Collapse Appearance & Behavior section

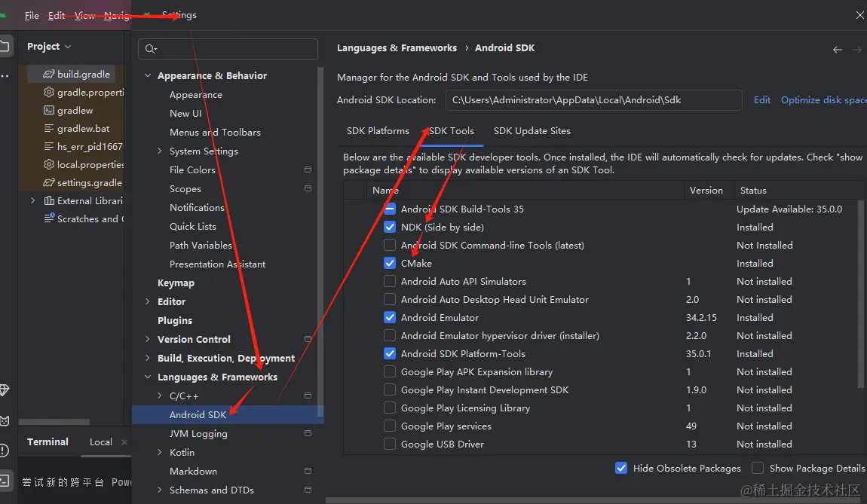(148, 75)
